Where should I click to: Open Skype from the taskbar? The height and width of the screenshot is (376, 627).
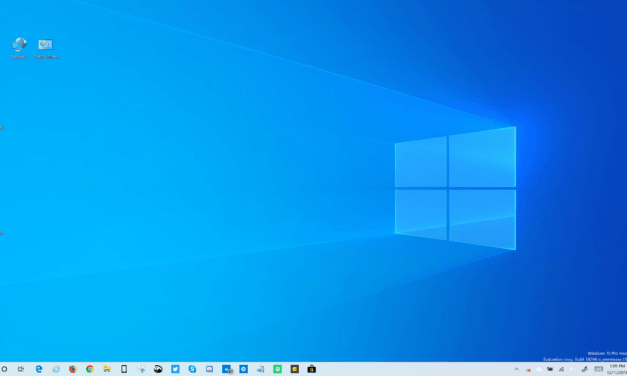coord(192,369)
